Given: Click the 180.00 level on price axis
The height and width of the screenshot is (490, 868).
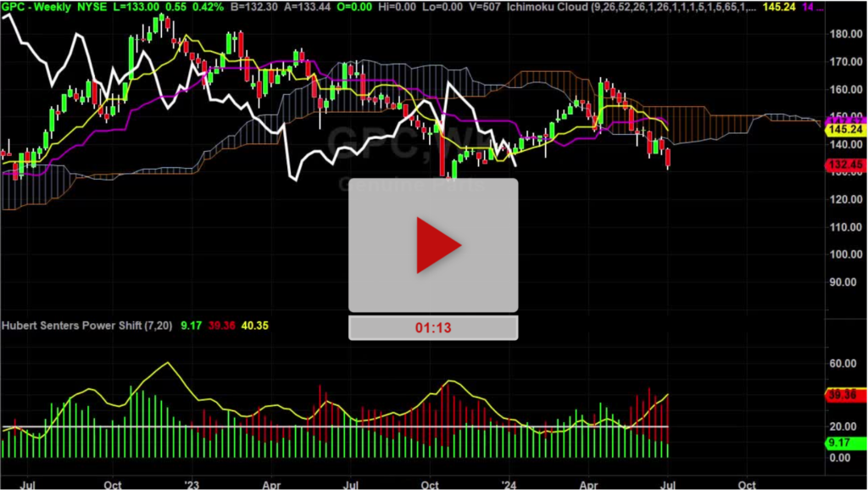Looking at the screenshot, I should pyautogui.click(x=848, y=34).
